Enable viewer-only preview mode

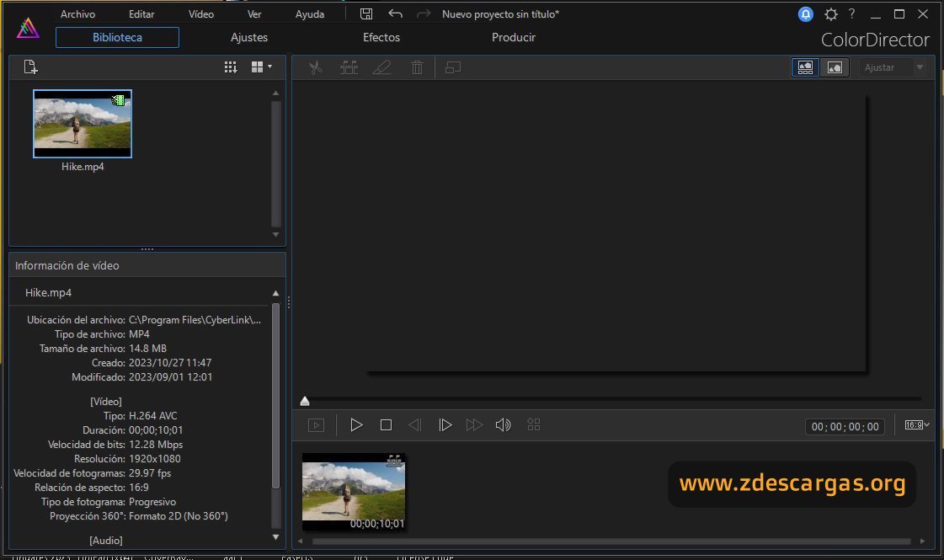pyautogui.click(x=835, y=67)
